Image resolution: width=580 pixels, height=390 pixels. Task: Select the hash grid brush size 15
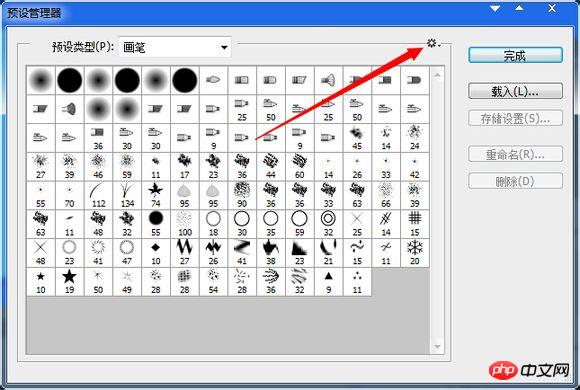click(x=415, y=224)
